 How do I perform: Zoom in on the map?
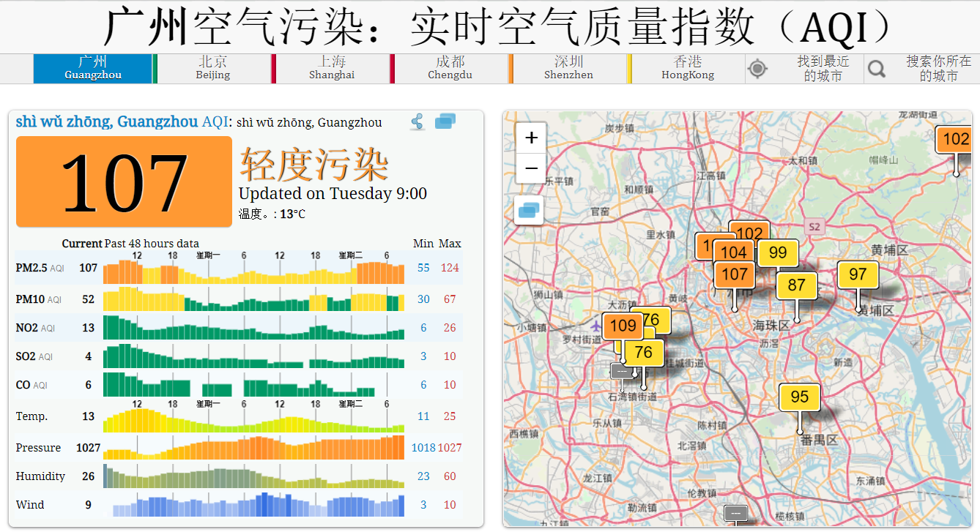pos(531,138)
